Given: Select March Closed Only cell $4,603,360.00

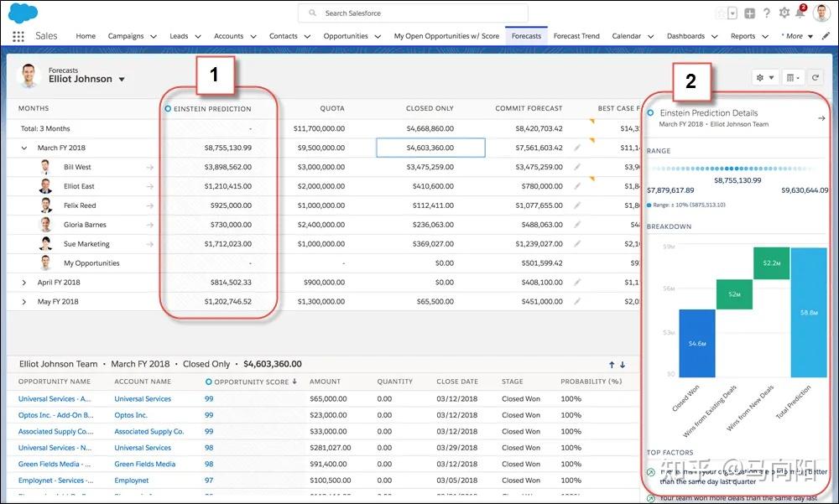Looking at the screenshot, I should tap(430, 148).
